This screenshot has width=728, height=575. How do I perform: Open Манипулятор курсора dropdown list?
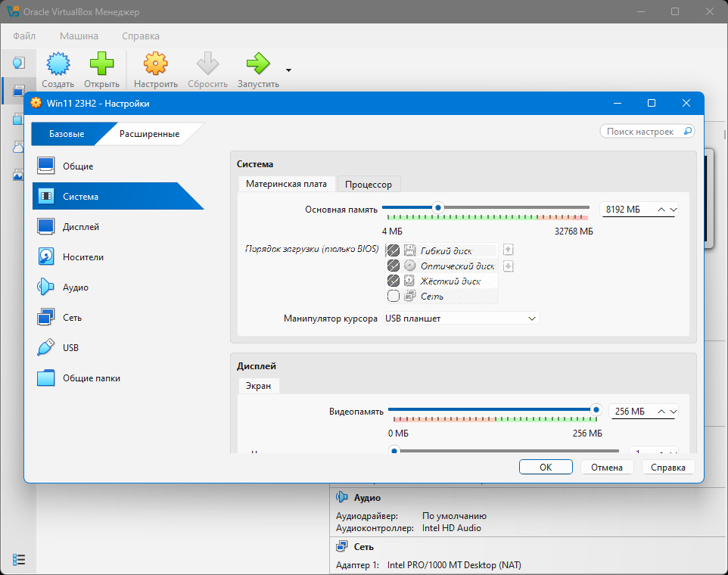(x=460, y=319)
